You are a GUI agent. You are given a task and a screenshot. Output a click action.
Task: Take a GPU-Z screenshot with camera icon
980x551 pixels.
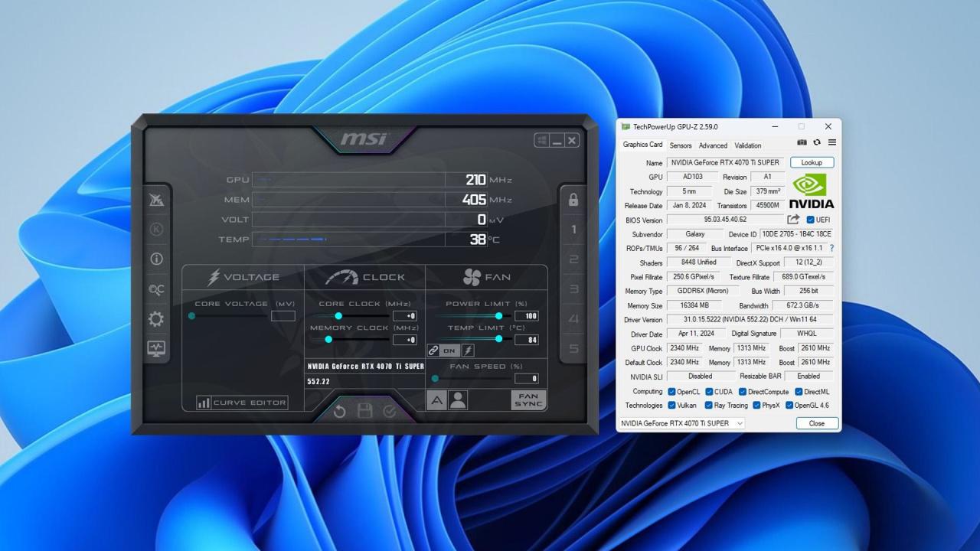802,142
